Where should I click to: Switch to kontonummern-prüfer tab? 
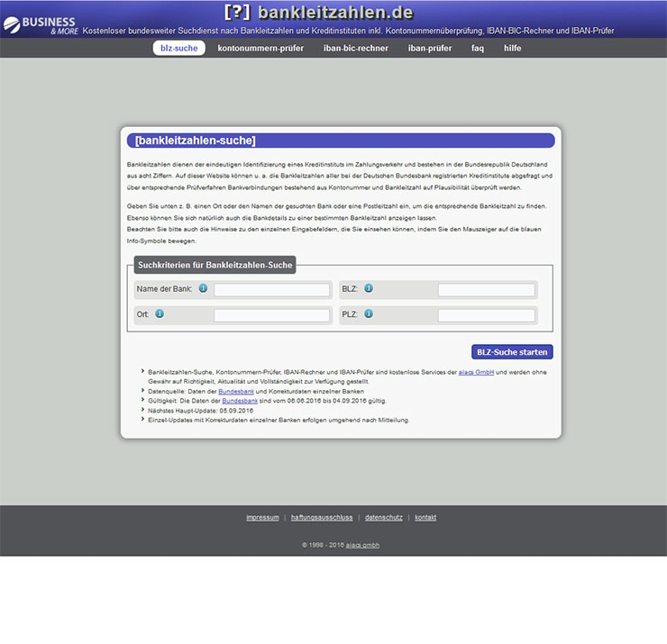coord(260,48)
